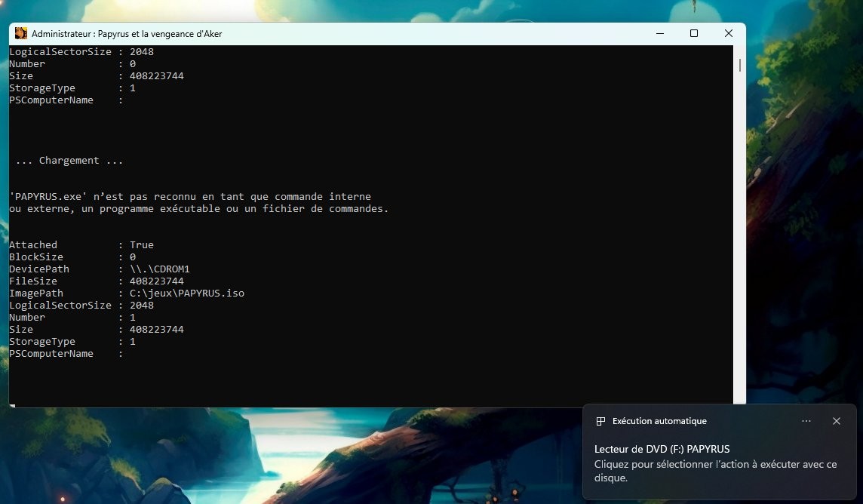The width and height of the screenshot is (863, 504).
Task: Click the window title text in title bar
Action: point(127,33)
